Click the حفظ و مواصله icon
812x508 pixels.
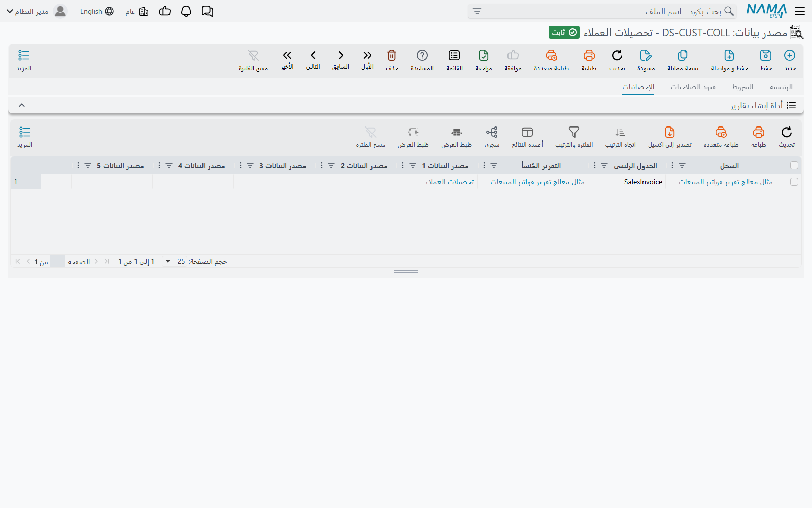coord(729,55)
